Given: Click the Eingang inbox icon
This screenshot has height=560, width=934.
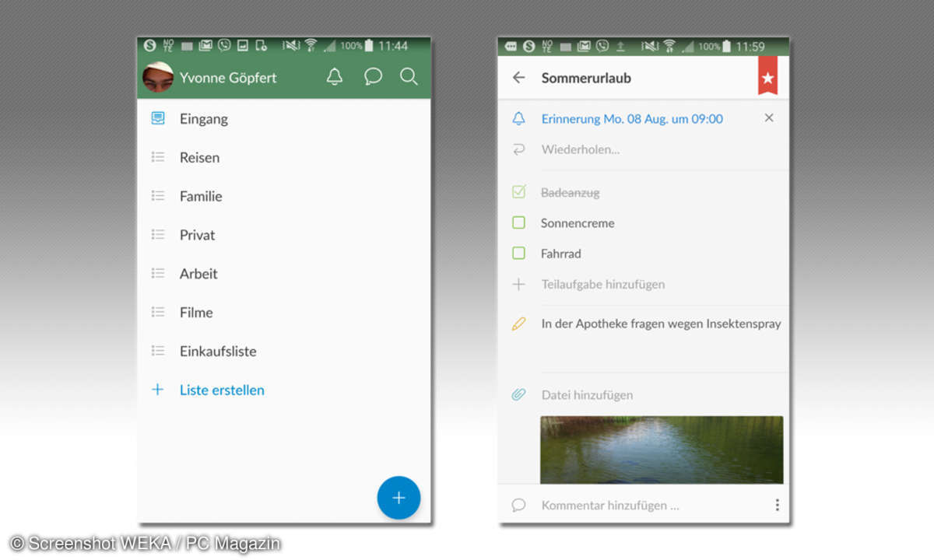Looking at the screenshot, I should pyautogui.click(x=158, y=118).
